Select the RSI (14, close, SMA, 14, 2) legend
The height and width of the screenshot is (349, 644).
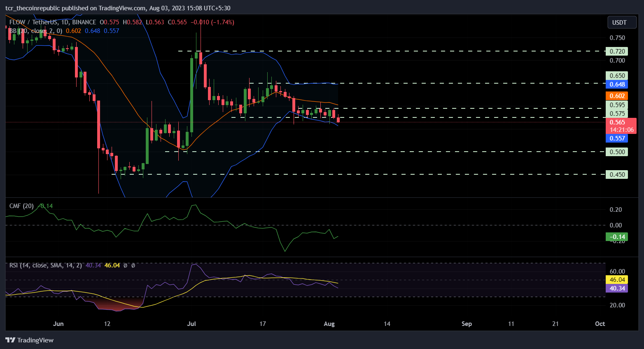tap(45, 265)
